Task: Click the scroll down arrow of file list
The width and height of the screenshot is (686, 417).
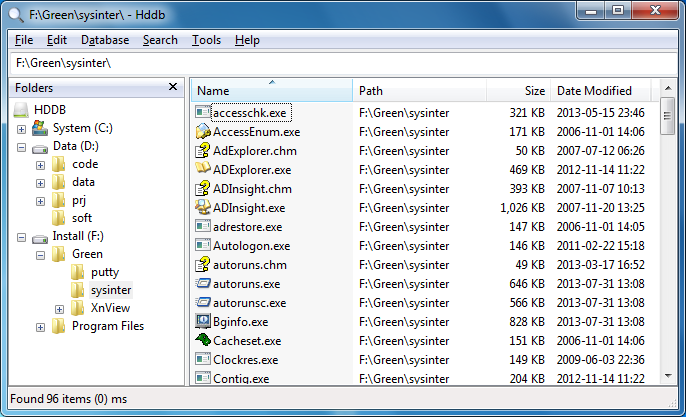Action: pyautogui.click(x=668, y=376)
